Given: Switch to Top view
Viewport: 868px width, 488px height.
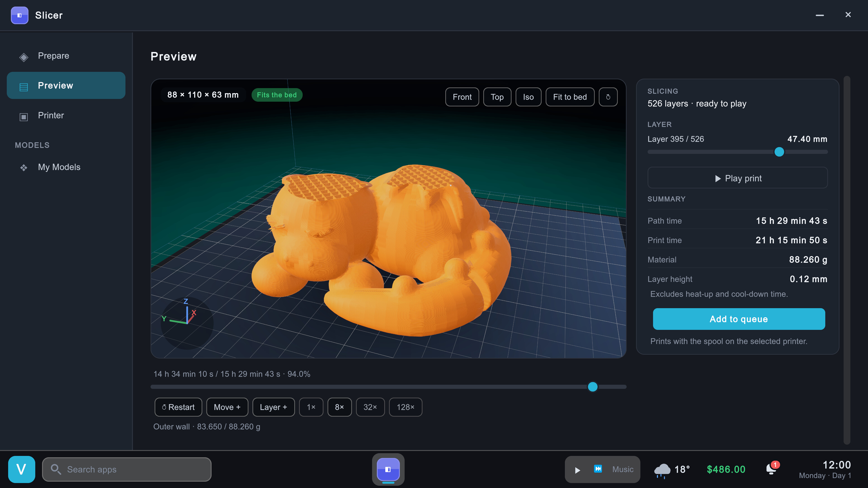Looking at the screenshot, I should pos(497,97).
